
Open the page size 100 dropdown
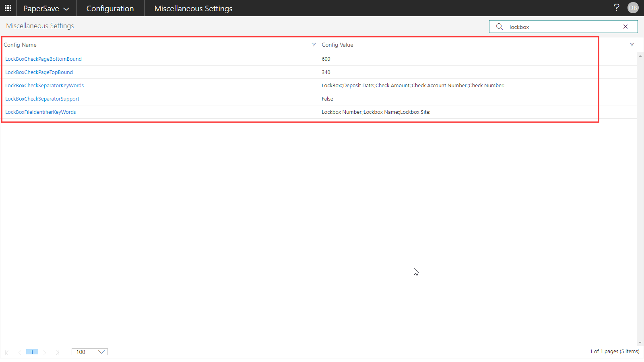click(x=90, y=352)
